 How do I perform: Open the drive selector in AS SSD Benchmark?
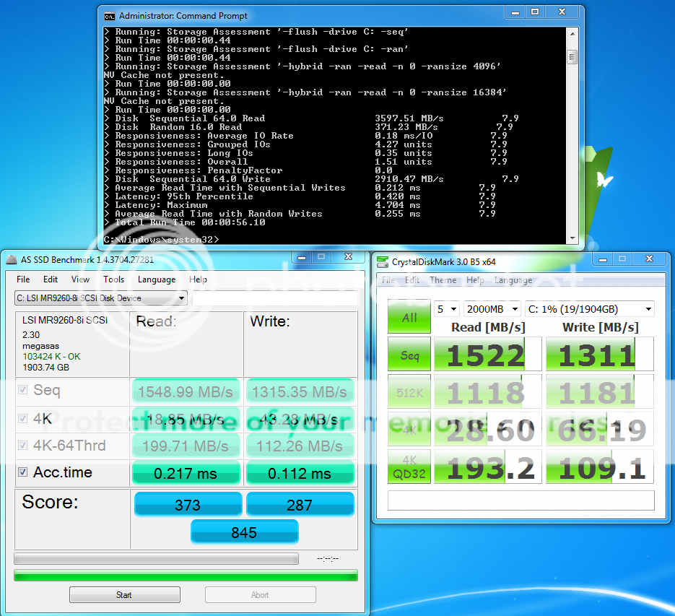[x=101, y=298]
